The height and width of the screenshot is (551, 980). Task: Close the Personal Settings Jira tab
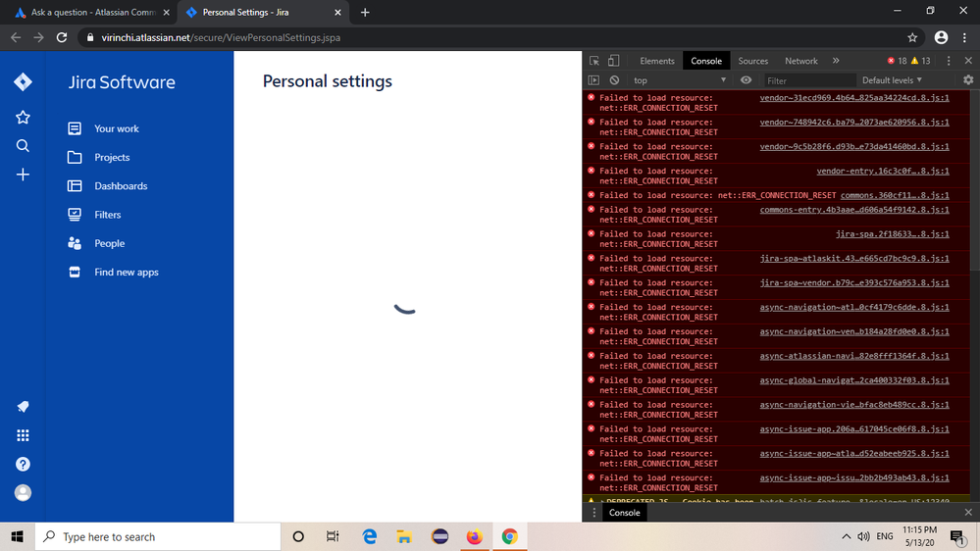click(337, 12)
